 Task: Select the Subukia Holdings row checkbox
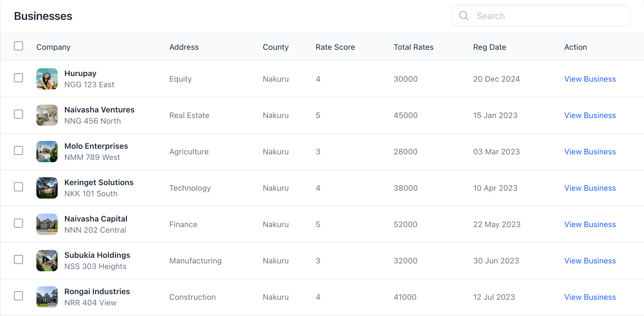click(x=18, y=260)
